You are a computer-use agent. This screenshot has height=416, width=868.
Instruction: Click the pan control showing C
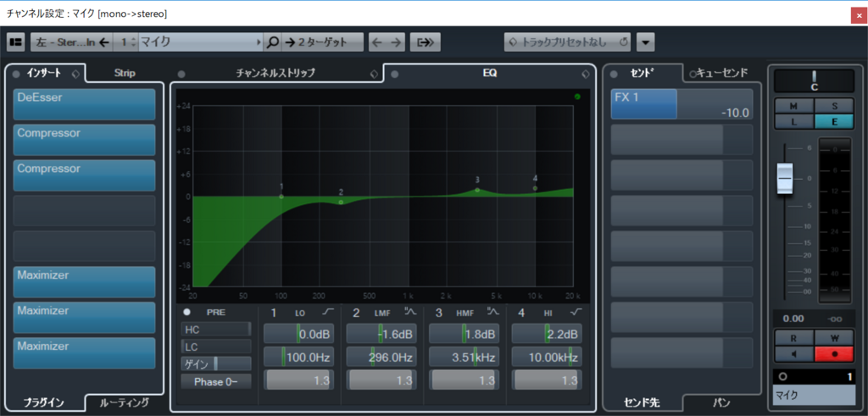point(814,80)
